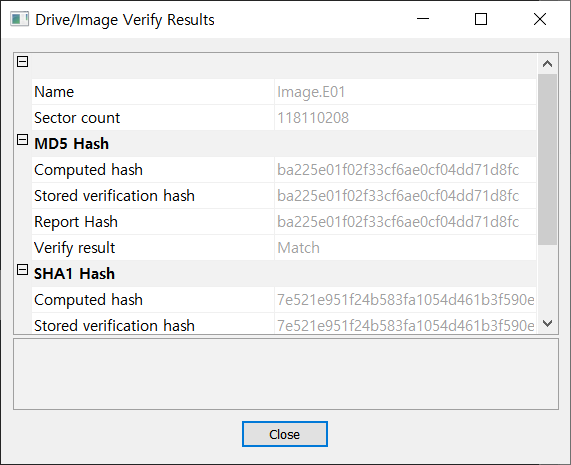Collapse the MD5 Hash section

click(23, 140)
